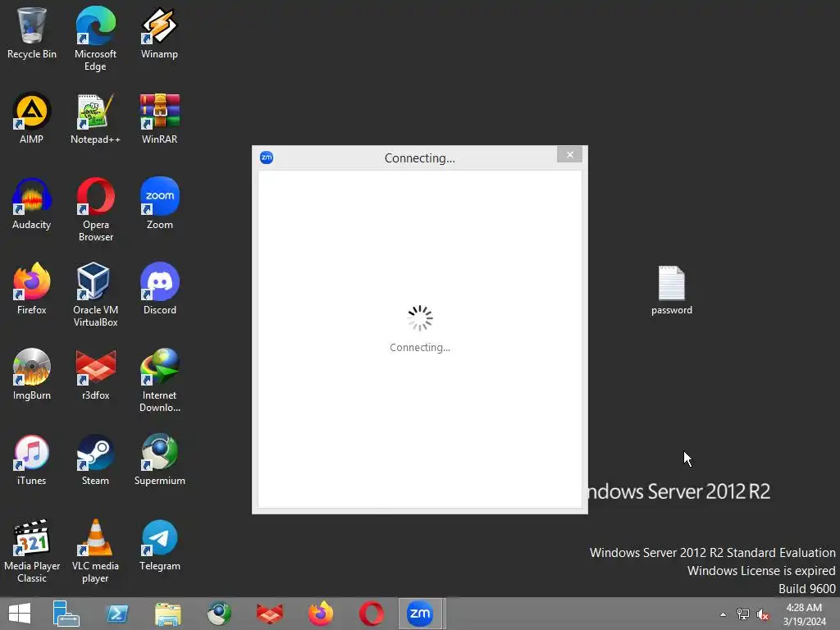This screenshot has width=840, height=630.
Task: Click the Zoom logo in dialog title bar
Action: (267, 157)
